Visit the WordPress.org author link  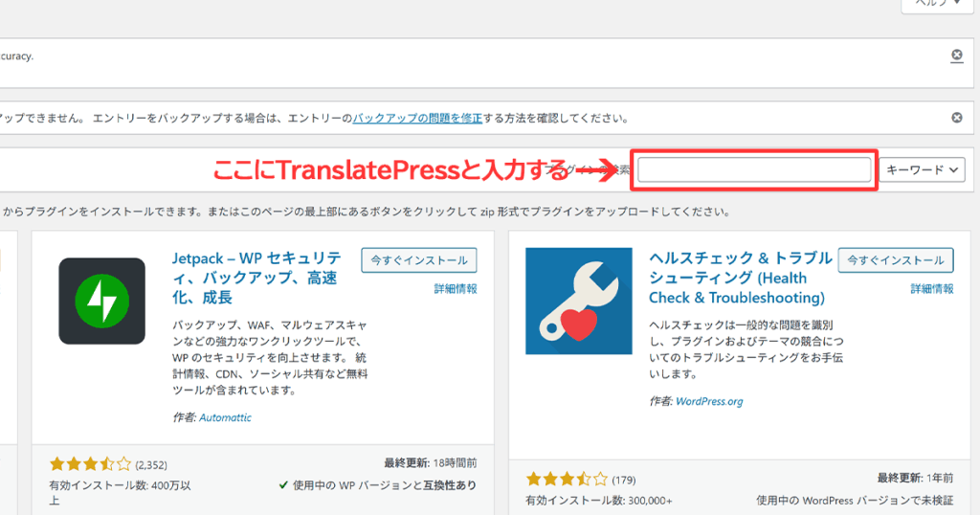tap(709, 401)
